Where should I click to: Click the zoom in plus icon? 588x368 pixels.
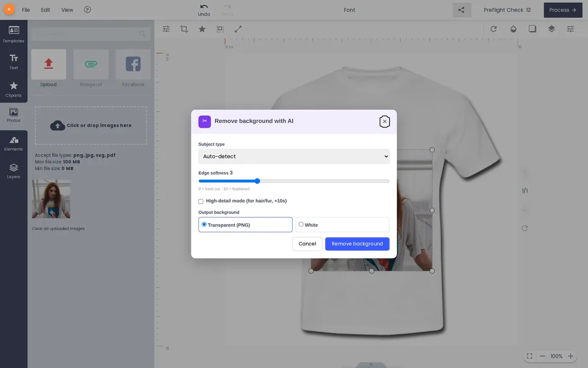(571, 356)
